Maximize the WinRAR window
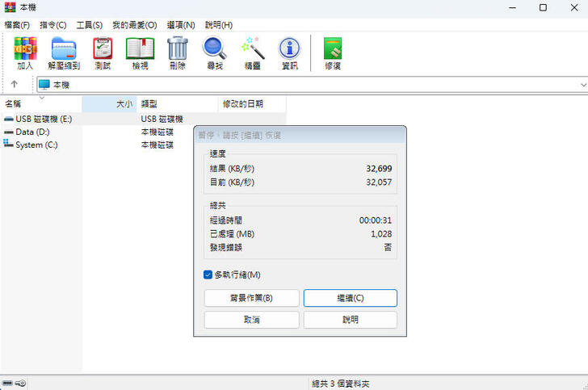This screenshot has width=588, height=390. (x=543, y=7)
